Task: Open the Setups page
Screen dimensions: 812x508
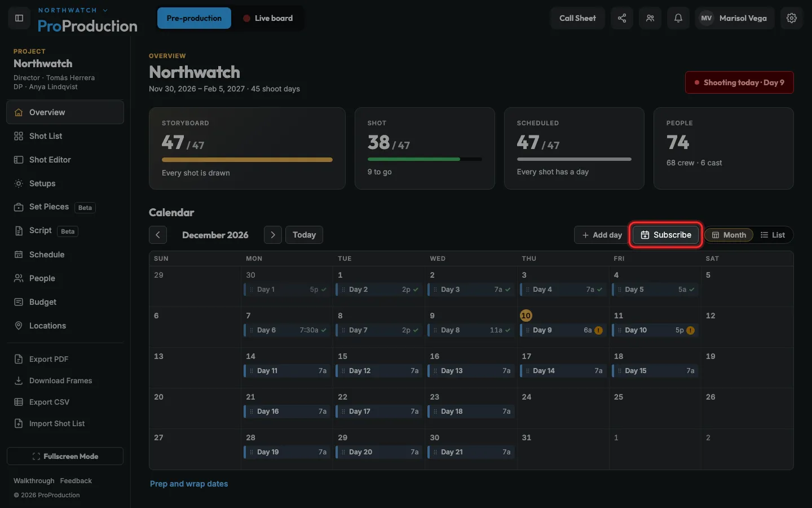Action: pyautogui.click(x=65, y=183)
